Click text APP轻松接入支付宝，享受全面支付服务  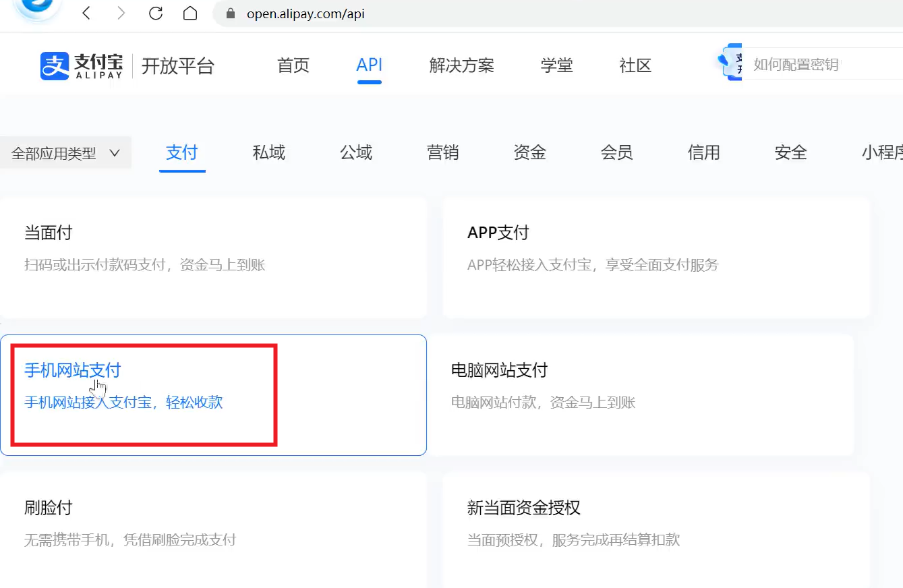pos(593,265)
